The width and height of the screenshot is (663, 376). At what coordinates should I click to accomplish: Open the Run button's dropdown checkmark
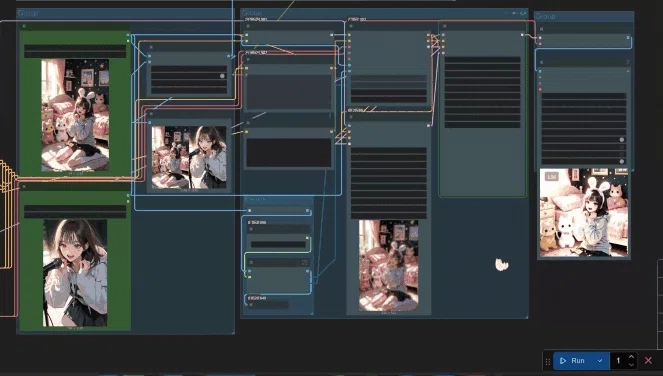[x=600, y=361]
